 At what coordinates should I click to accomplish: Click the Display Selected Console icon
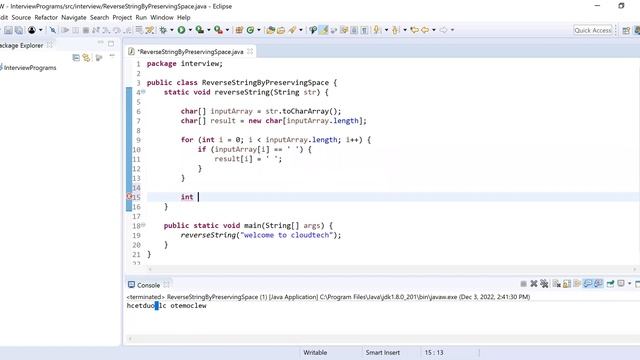[x=621, y=284]
